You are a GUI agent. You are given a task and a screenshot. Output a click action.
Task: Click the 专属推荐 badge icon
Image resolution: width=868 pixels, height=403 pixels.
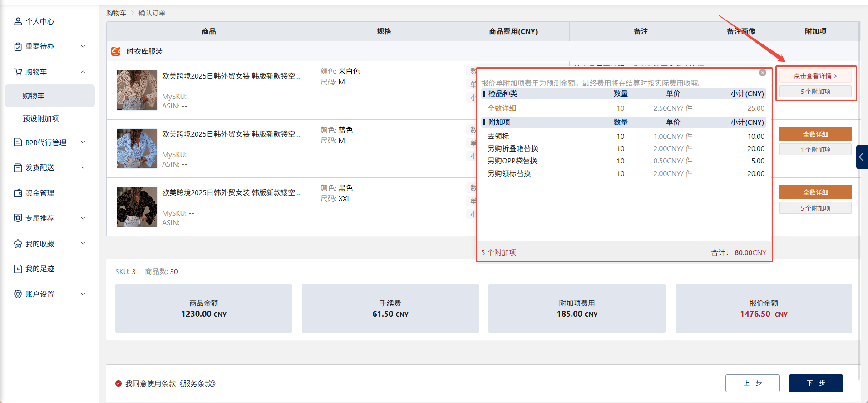click(x=18, y=218)
